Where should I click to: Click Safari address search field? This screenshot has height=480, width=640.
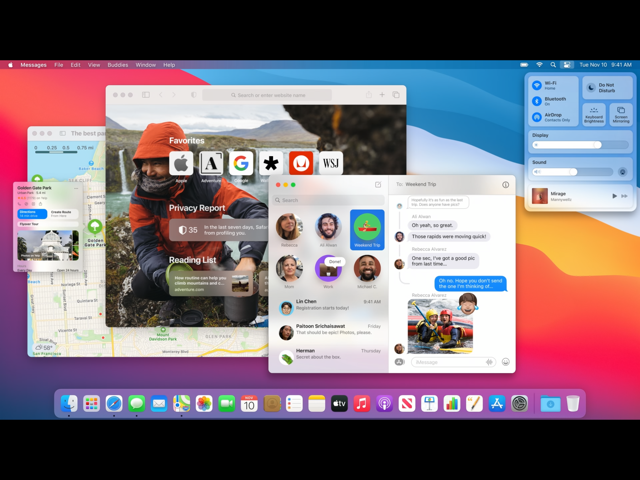(267, 95)
